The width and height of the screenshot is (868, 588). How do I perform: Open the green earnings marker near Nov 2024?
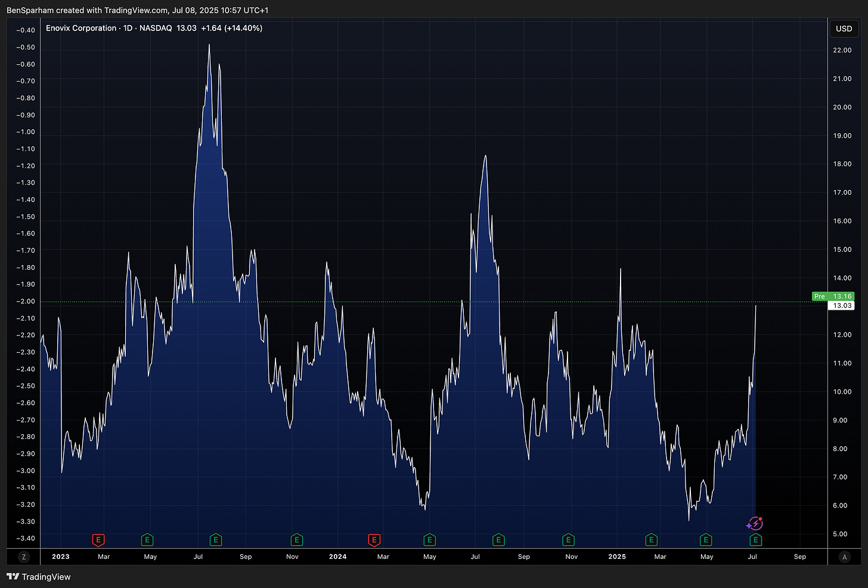568,540
